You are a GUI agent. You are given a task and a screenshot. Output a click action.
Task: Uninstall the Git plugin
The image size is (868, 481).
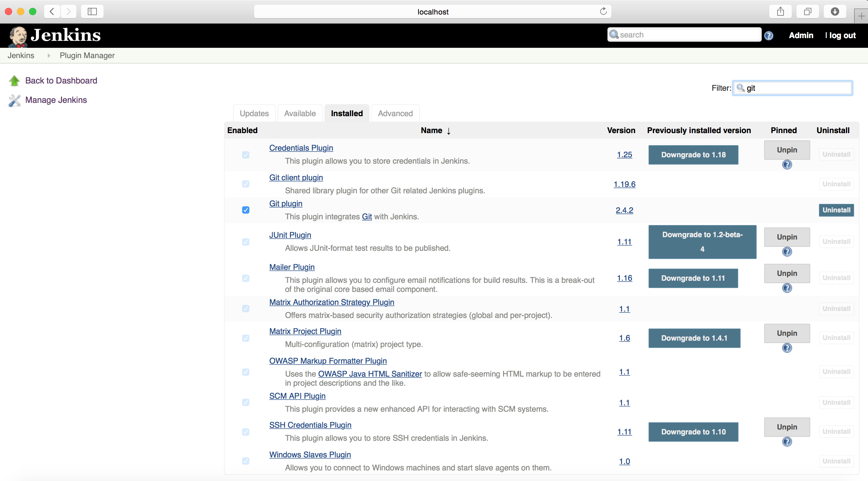836,210
